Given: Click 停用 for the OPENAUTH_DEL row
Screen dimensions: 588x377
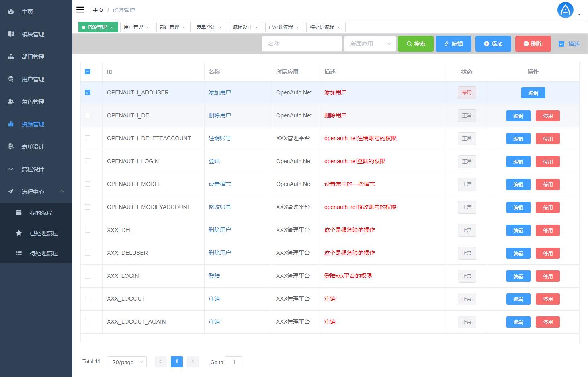Looking at the screenshot, I should pos(548,116).
